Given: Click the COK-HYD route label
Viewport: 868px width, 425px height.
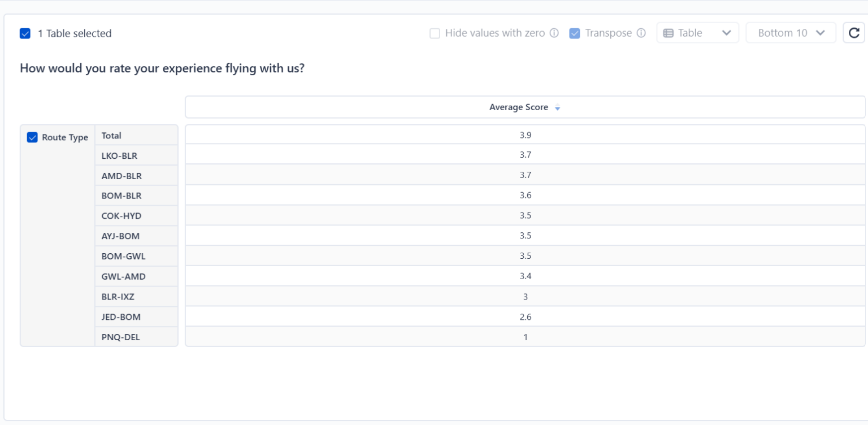Looking at the screenshot, I should pos(121,216).
